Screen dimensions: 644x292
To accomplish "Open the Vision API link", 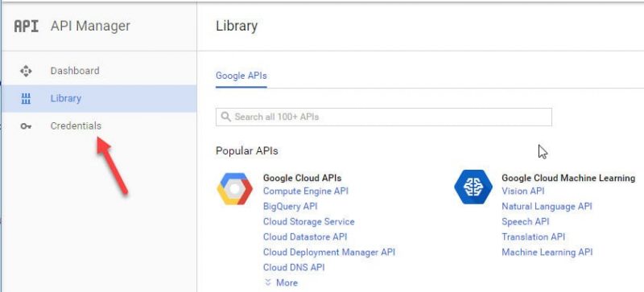I will coord(522,191).
